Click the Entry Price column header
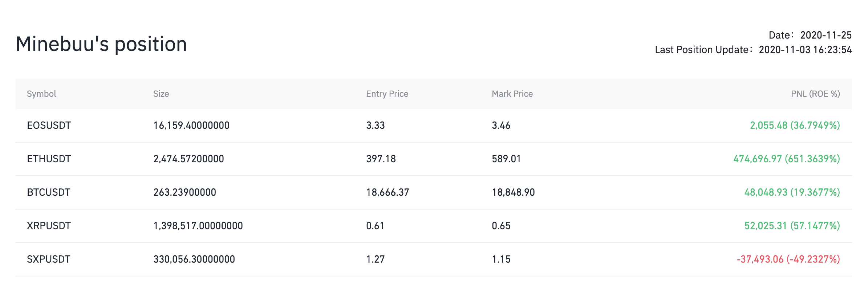Viewport: 868px width, 299px height. (x=387, y=94)
